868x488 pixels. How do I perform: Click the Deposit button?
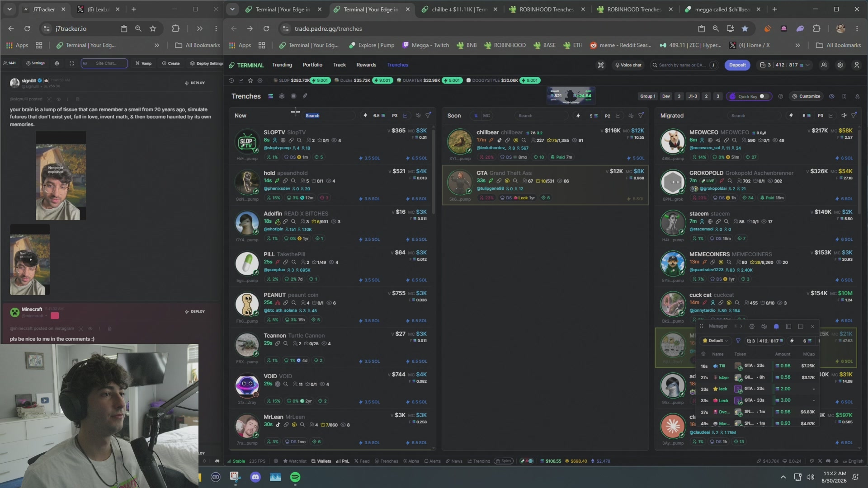coord(737,65)
